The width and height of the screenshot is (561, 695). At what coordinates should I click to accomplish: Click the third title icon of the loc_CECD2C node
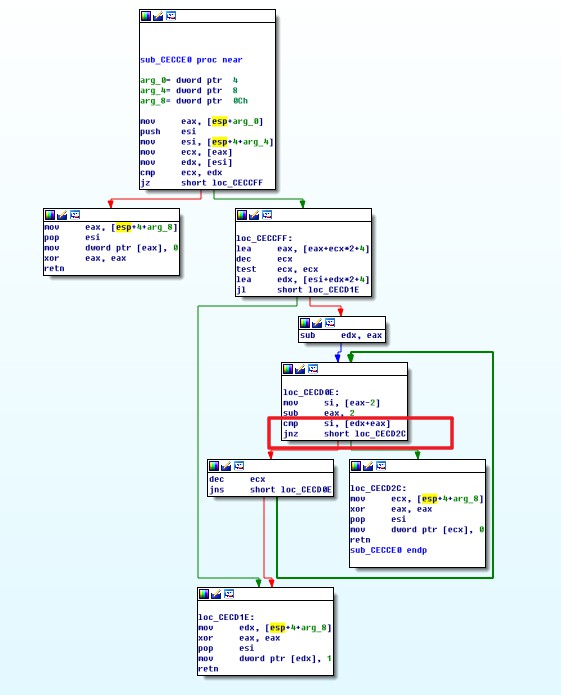[381, 466]
